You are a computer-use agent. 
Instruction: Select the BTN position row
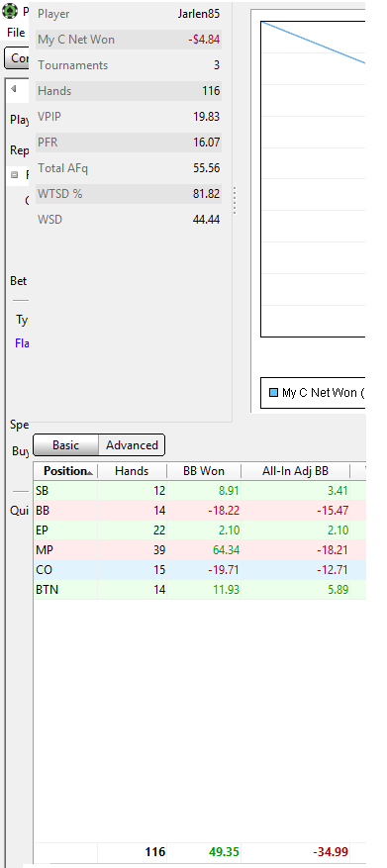[199, 590]
